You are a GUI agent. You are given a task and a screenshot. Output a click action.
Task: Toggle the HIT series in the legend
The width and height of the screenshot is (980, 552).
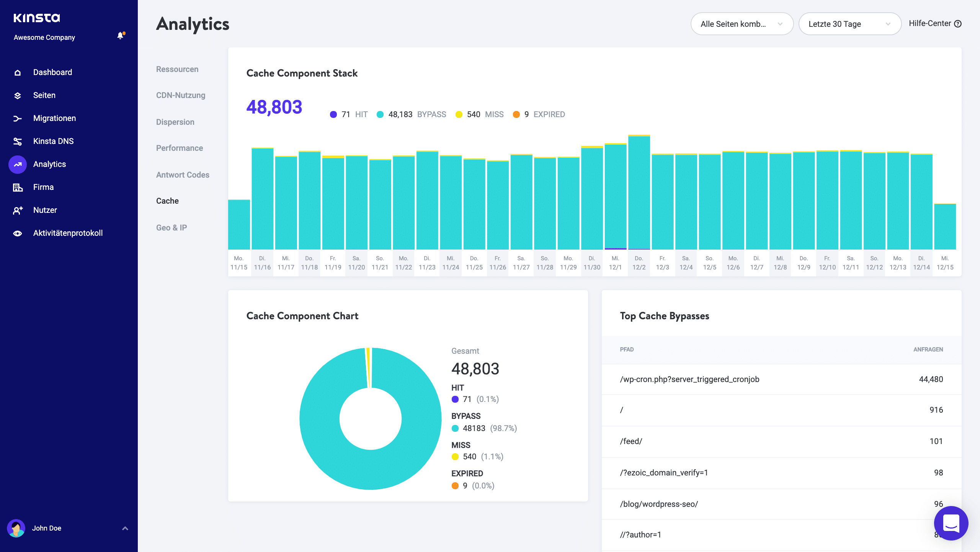(x=348, y=114)
